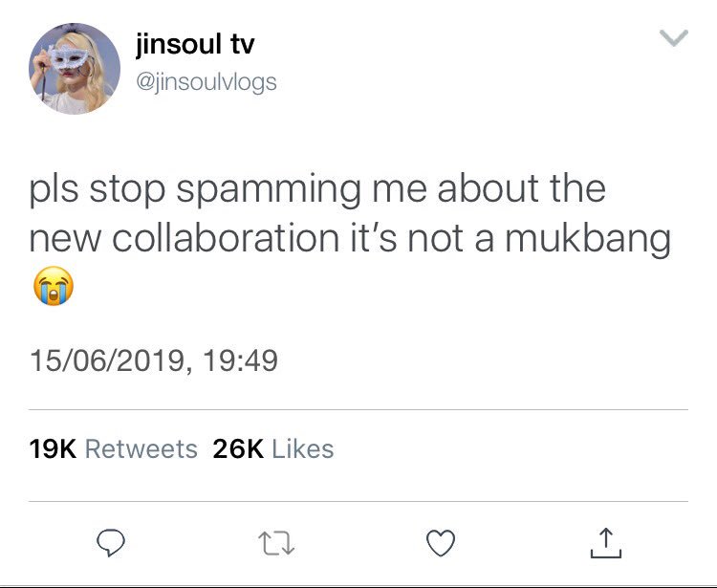Tap the date 15/06/2019 in the timestamp
The image size is (717, 588).
pos(107,360)
